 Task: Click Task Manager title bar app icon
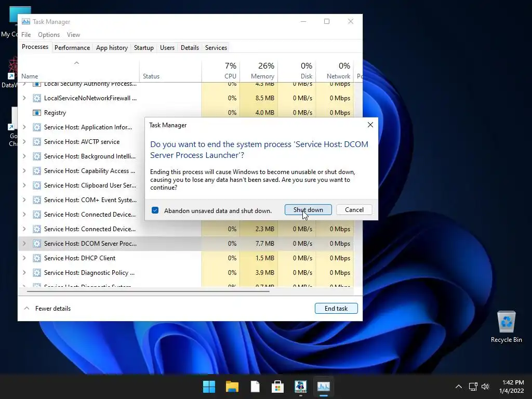point(26,22)
